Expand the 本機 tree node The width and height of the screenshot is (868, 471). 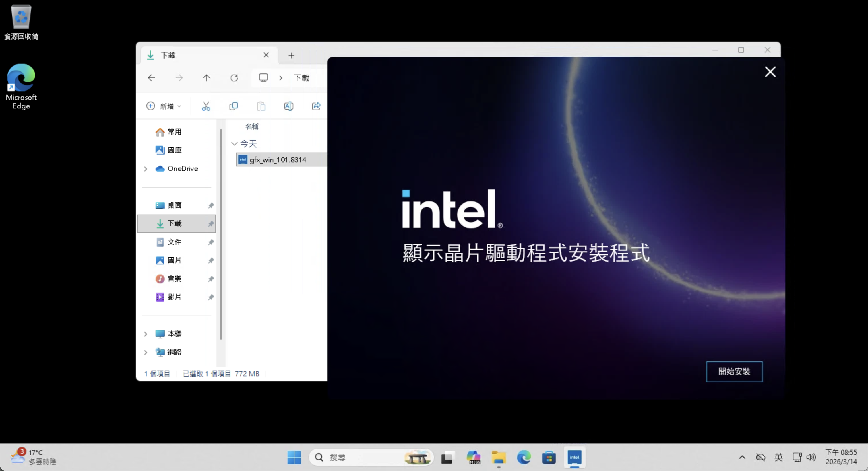146,334
